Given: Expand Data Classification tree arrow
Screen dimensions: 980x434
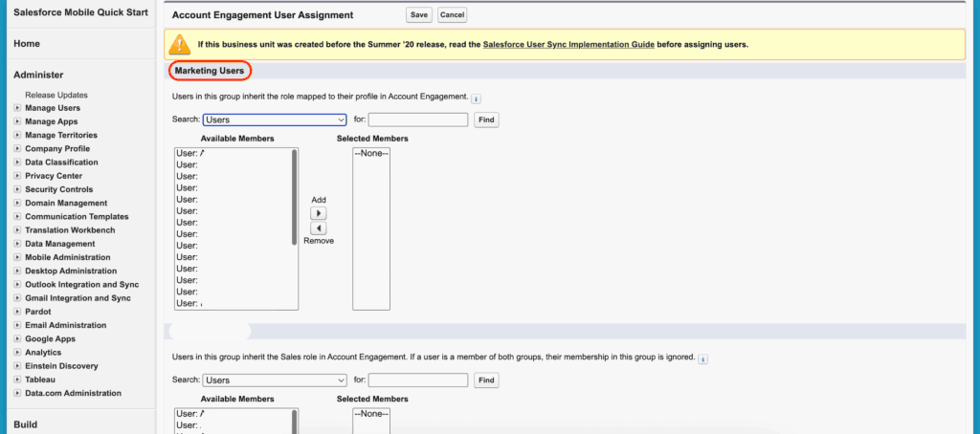Looking at the screenshot, I should (x=17, y=163).
